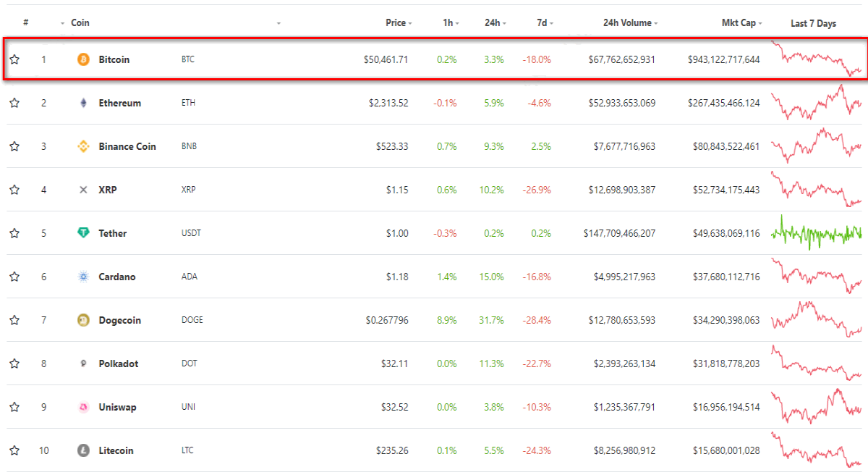Select Ethereum price $2,313.52
868x475 pixels.
388,103
